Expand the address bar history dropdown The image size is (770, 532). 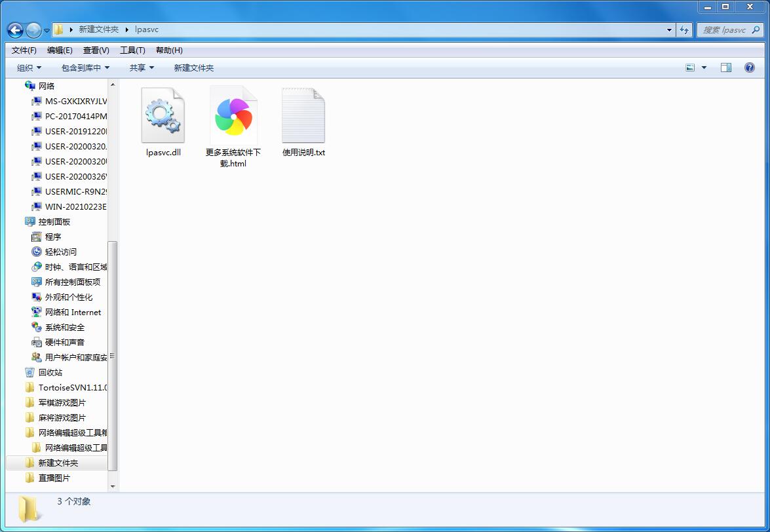[x=669, y=29]
